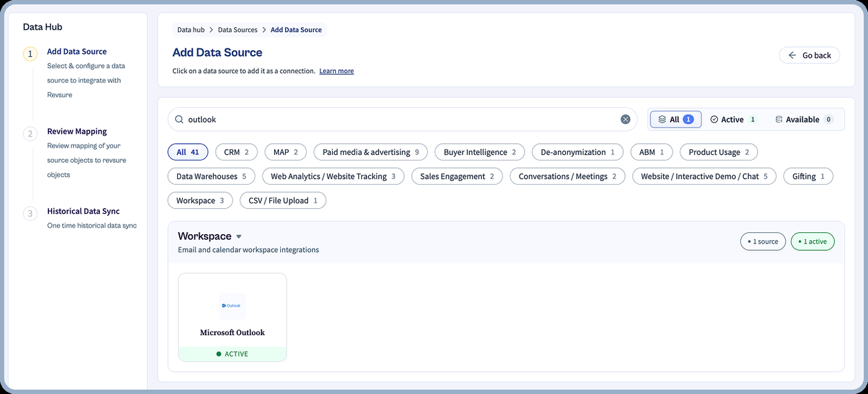Filter by CRM category

236,152
